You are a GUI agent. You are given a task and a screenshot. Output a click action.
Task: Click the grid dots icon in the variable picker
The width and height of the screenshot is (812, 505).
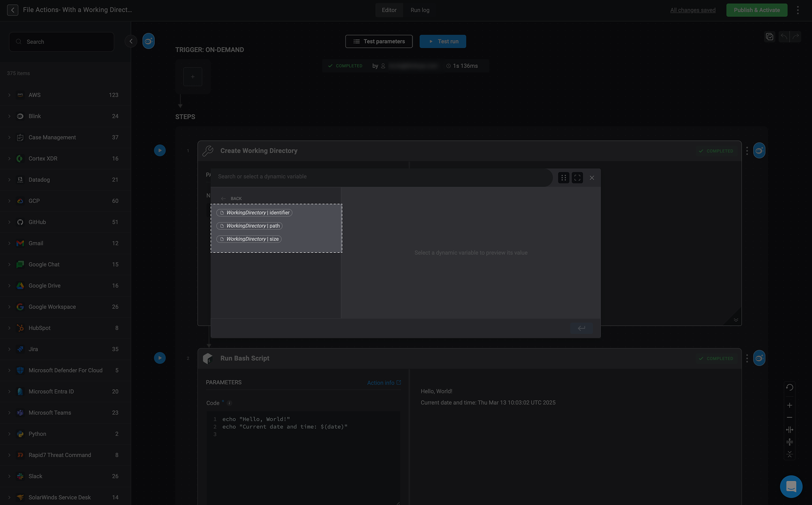564,178
